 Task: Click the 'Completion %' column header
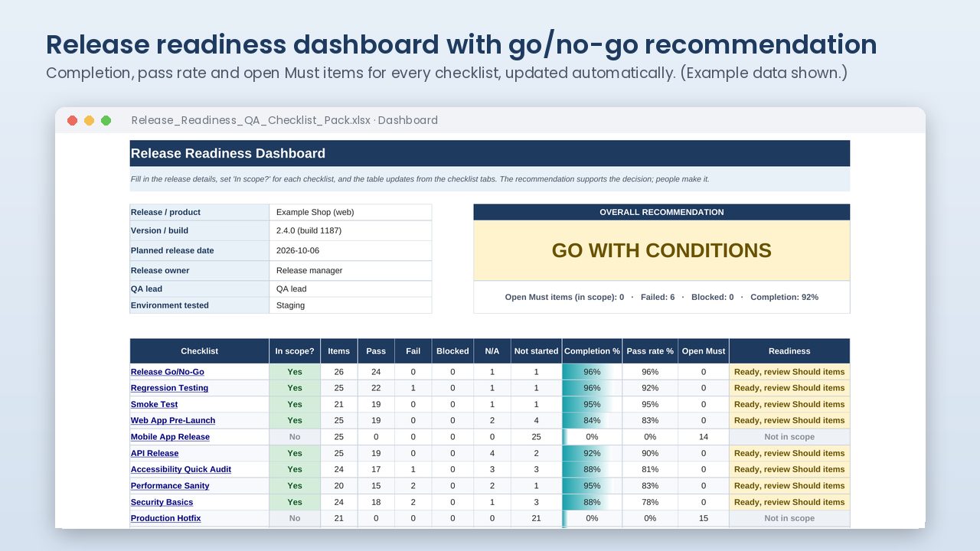coord(592,351)
